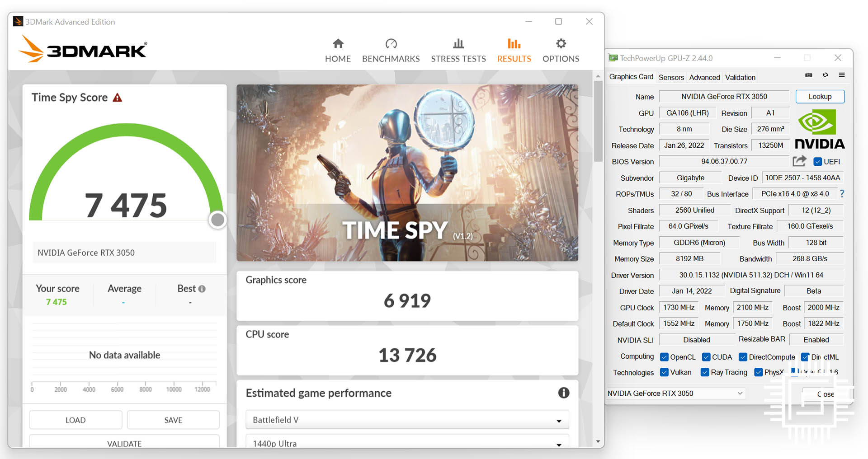The height and width of the screenshot is (459, 868).
Task: Switch to Advanced tab in GPU-Z
Action: pos(704,77)
